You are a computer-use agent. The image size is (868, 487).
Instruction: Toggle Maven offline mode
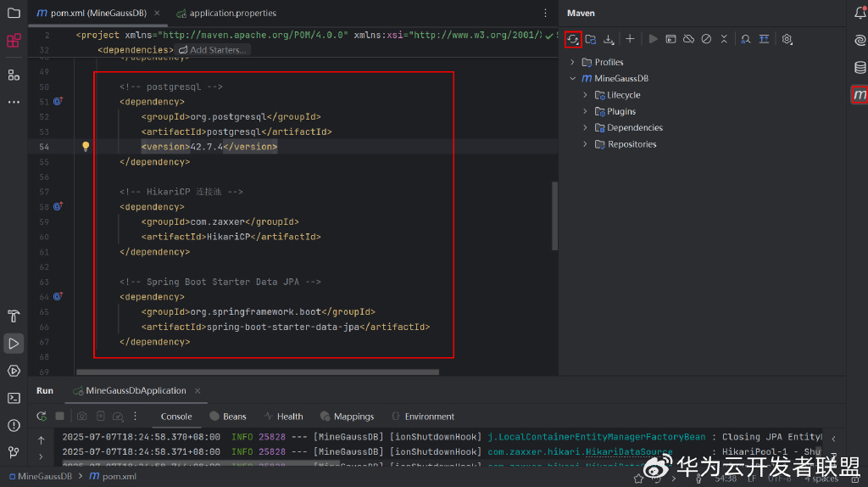(688, 39)
